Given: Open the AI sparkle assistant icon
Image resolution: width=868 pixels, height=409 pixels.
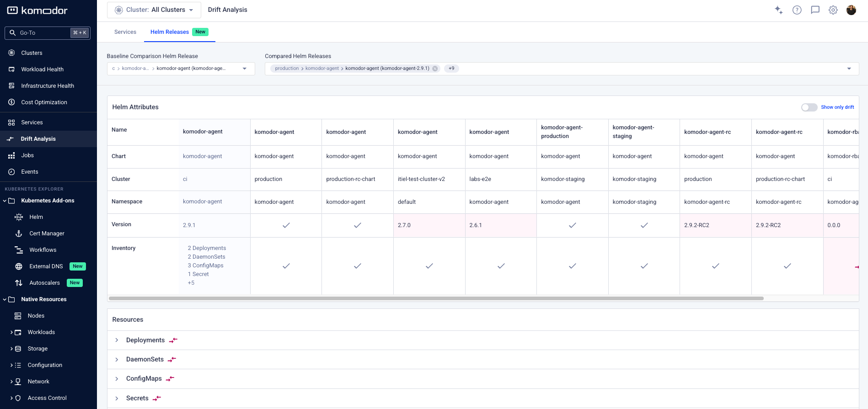Looking at the screenshot, I should coord(778,10).
